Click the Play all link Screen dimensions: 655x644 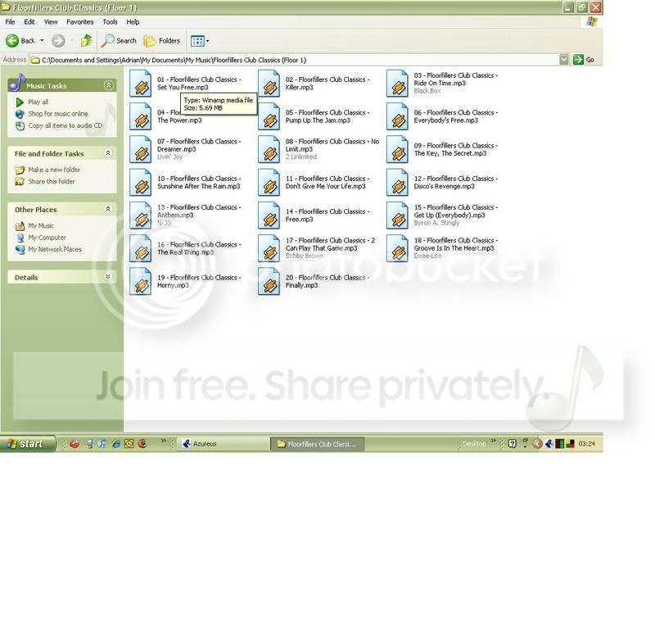pyautogui.click(x=38, y=102)
